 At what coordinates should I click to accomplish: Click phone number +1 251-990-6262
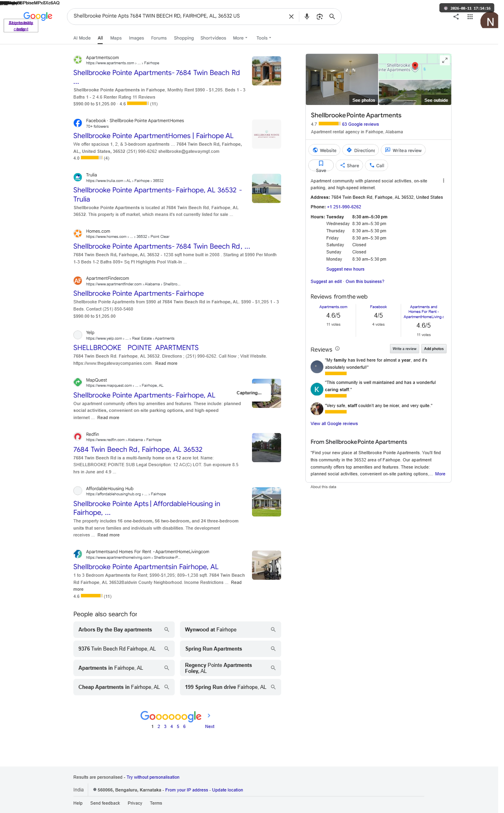(x=344, y=207)
